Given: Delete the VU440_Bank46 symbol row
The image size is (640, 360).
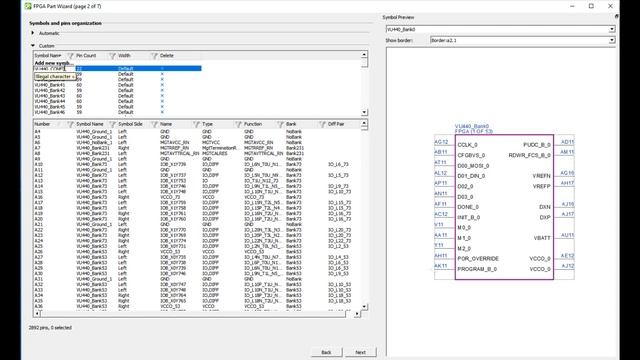Looking at the screenshot, I should pyautogui.click(x=162, y=112).
